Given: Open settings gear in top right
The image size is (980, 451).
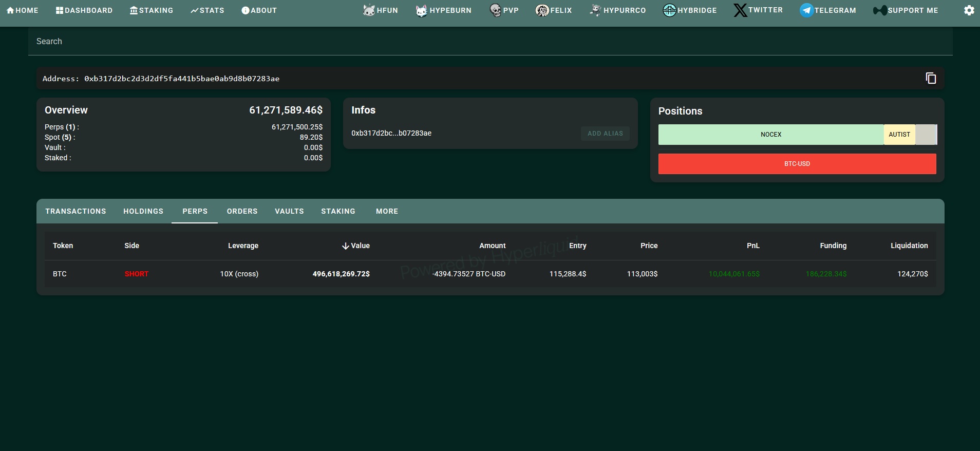Looking at the screenshot, I should [969, 10].
